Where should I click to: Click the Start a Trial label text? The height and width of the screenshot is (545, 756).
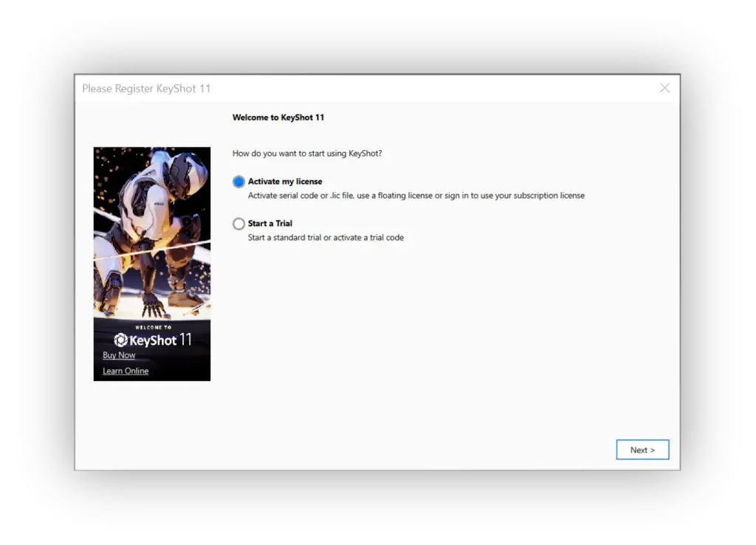270,223
